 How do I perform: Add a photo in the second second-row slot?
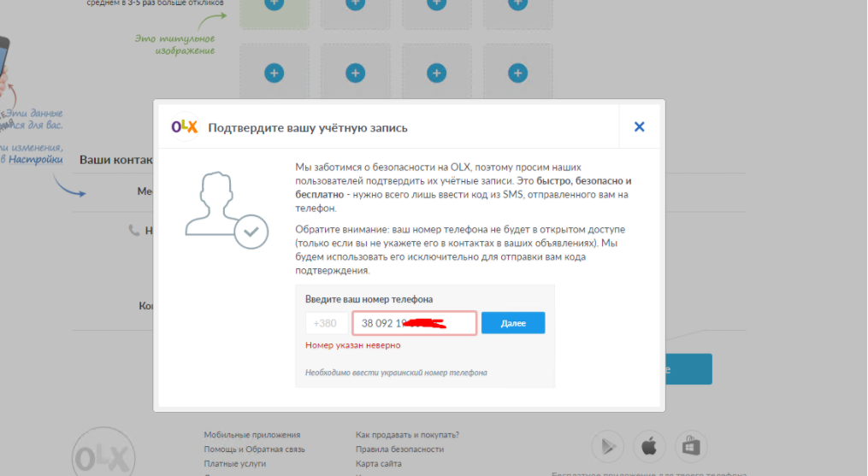[x=356, y=73]
